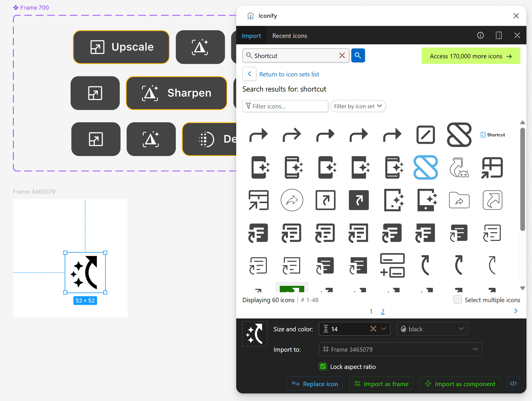
Task: Select the Frame 700 label
Action: pos(34,8)
